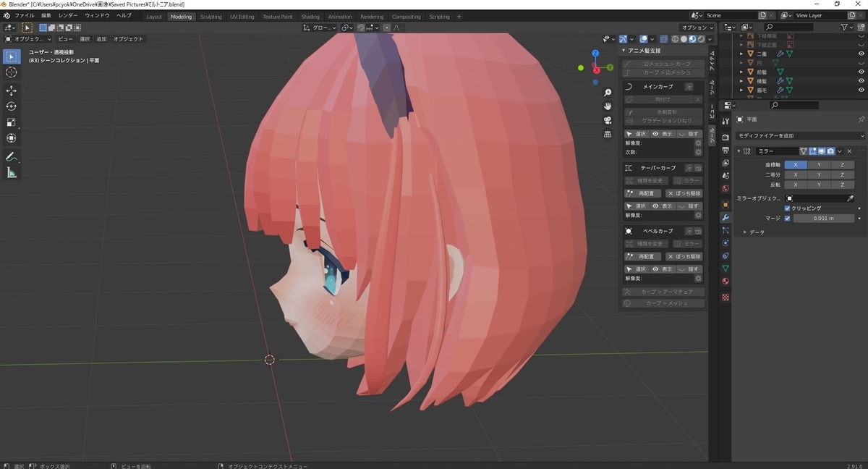Hide the 前髪 object with eye icon
Screen dimensions: 868x469
pos(861,72)
